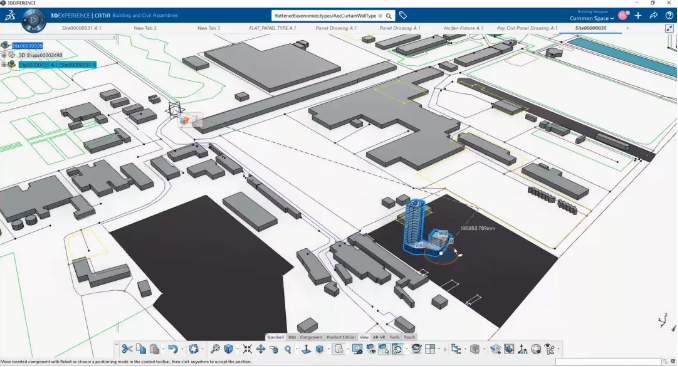Image resolution: width=678 pixels, height=367 pixels.
Task: Click the Undo arrow icon
Action: (x=173, y=349)
